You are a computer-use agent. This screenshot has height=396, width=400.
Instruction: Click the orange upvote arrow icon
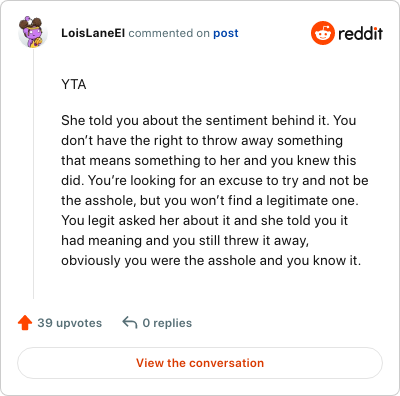pyautogui.click(x=25, y=323)
